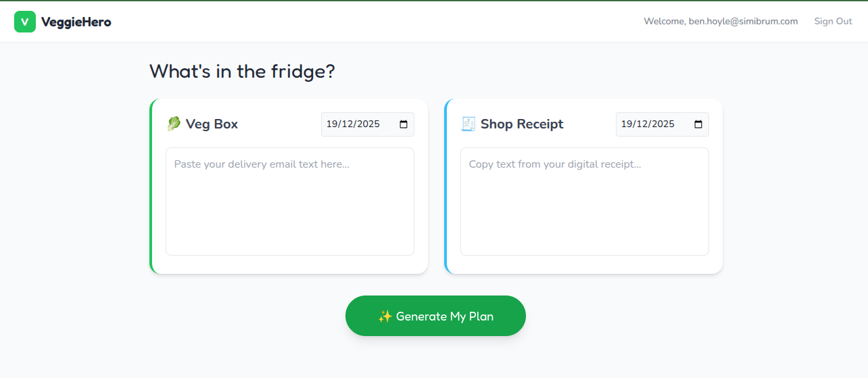Click the Shop Receipt card title
The image size is (868, 378).
(521, 124)
